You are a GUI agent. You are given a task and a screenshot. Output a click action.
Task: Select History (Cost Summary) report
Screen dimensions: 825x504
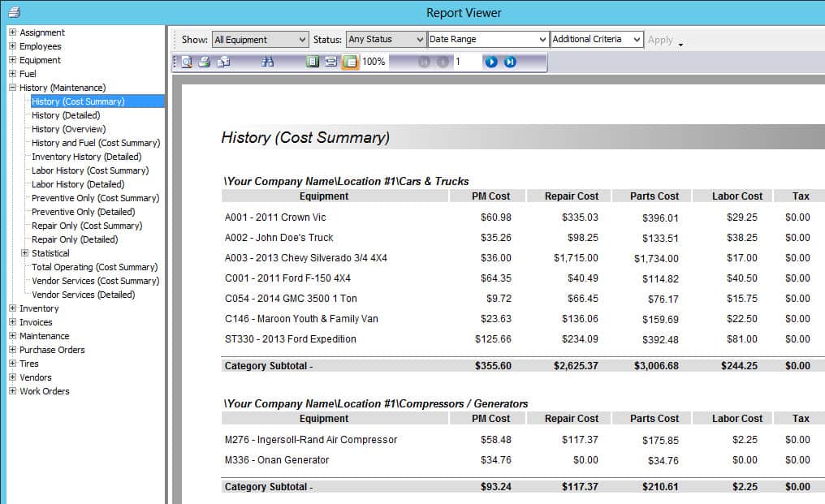(x=78, y=101)
